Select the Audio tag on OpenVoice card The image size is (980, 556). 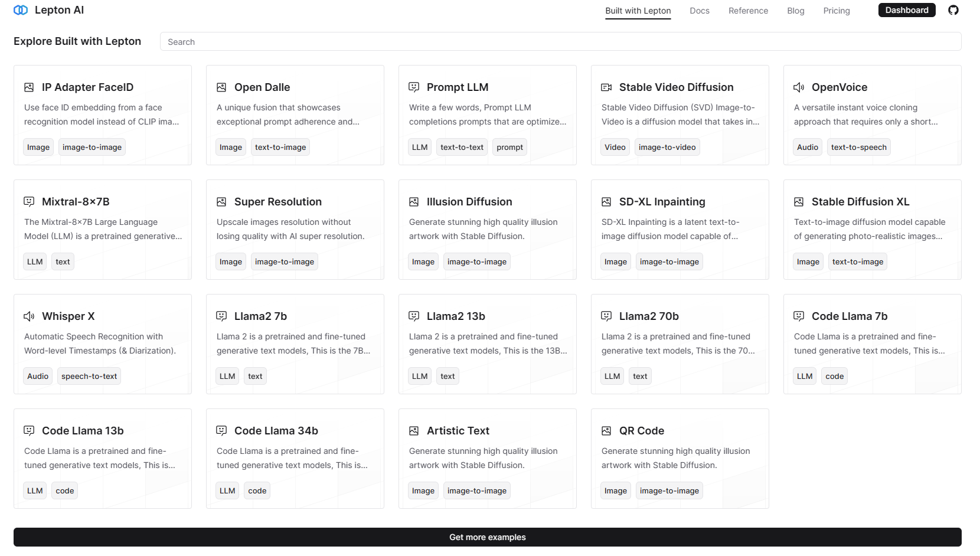pos(808,147)
